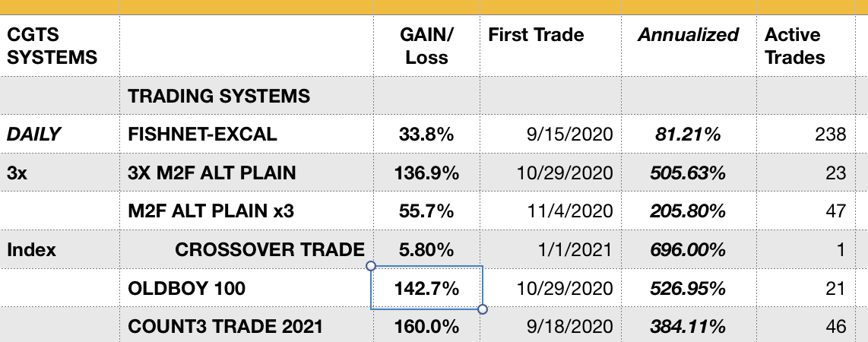Select the TRADING SYSTEMS section cell

[x=220, y=96]
